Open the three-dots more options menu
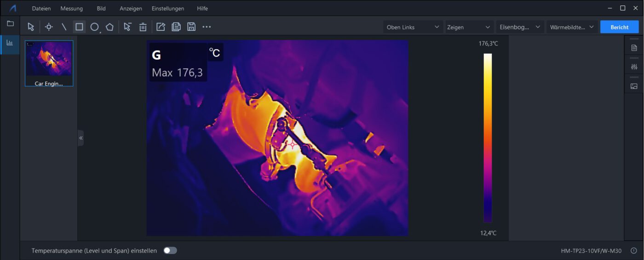This screenshot has width=644, height=260. click(207, 27)
